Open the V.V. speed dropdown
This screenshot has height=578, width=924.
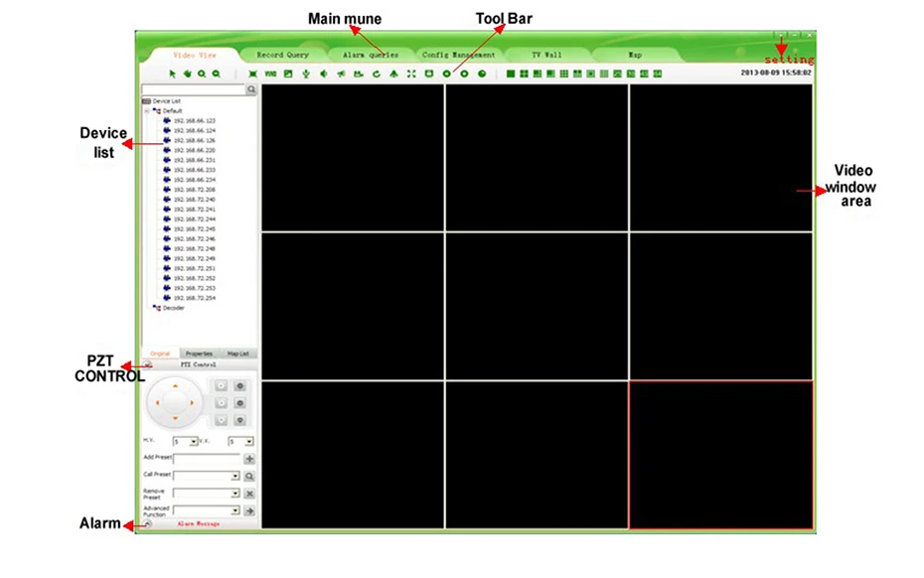(x=249, y=441)
